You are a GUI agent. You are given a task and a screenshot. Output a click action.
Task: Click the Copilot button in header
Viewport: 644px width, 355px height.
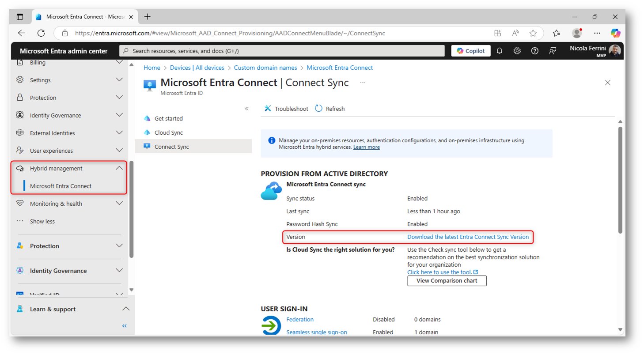[470, 51]
